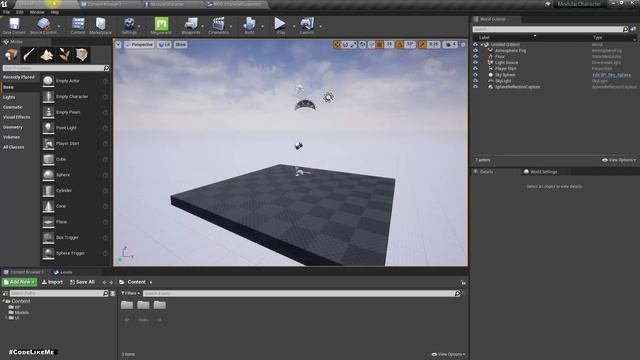Select SphereReflectionCapture in World Outliner
The image size is (640, 360).
(517, 87)
